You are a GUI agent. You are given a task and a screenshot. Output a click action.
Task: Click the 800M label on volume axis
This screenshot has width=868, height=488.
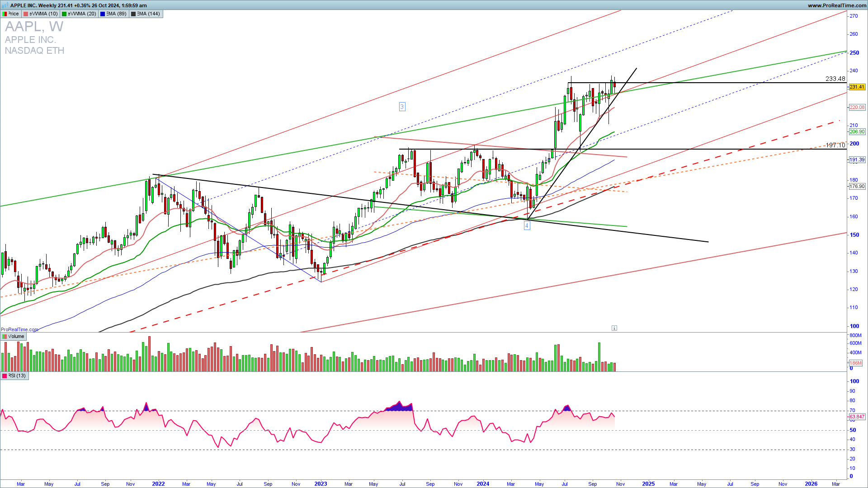tap(855, 336)
